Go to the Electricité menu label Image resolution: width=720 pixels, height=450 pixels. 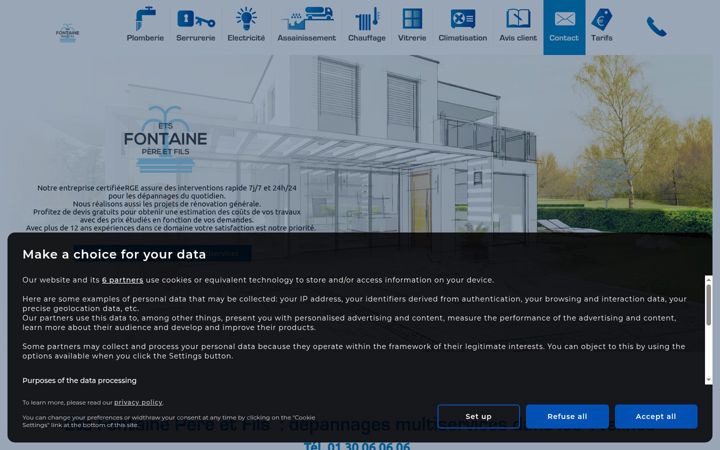pos(246,38)
